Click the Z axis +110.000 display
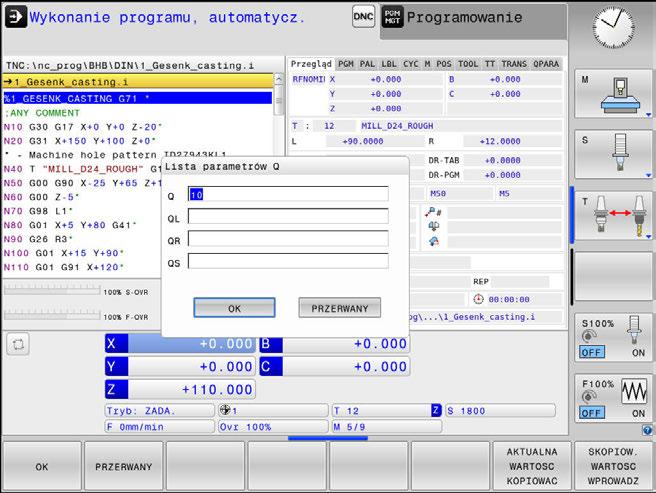656x493 pixels. pyautogui.click(x=180, y=390)
